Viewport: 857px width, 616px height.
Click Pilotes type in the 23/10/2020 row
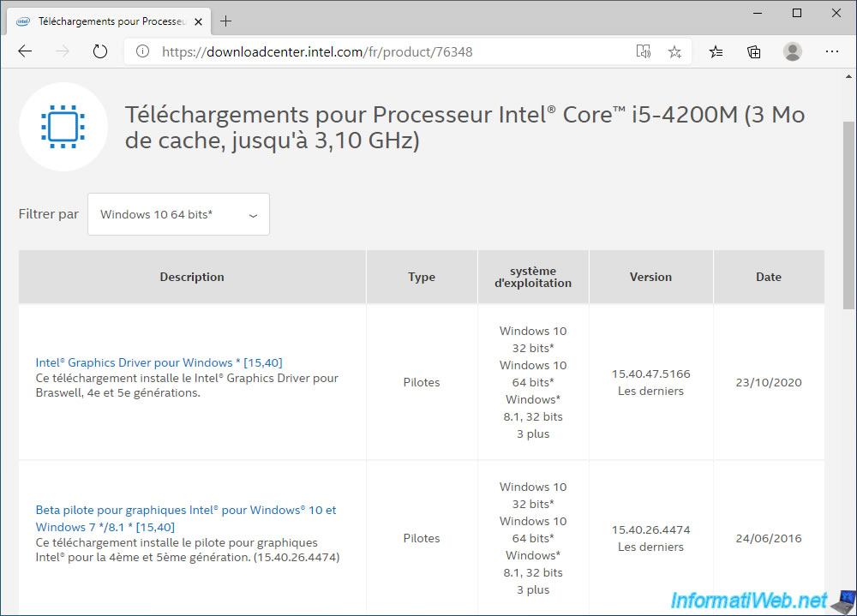(422, 383)
